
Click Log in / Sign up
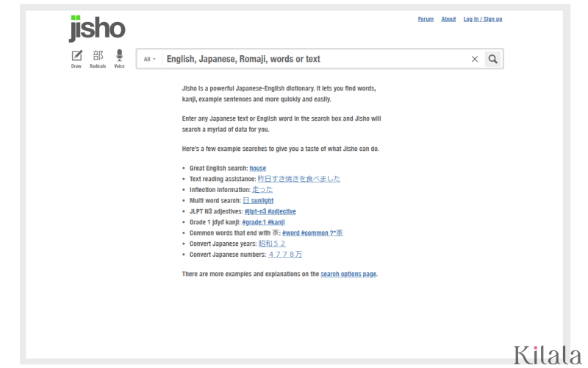pos(483,19)
